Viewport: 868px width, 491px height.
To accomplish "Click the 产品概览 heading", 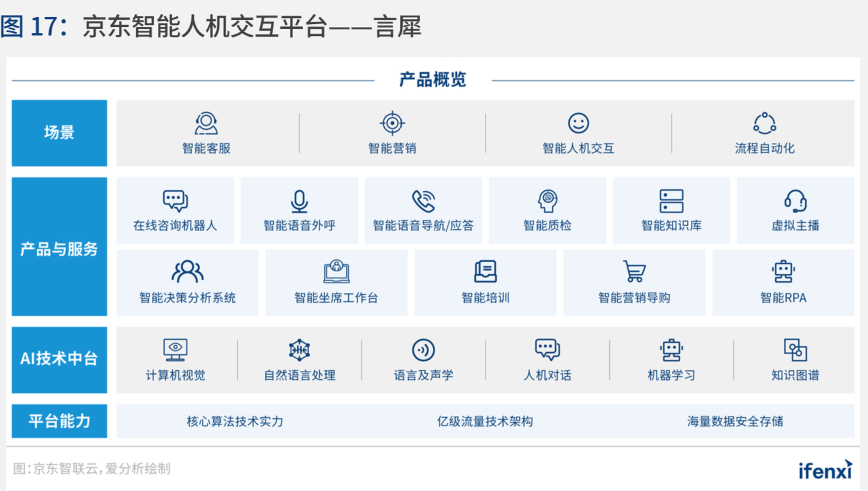I will (433, 80).
